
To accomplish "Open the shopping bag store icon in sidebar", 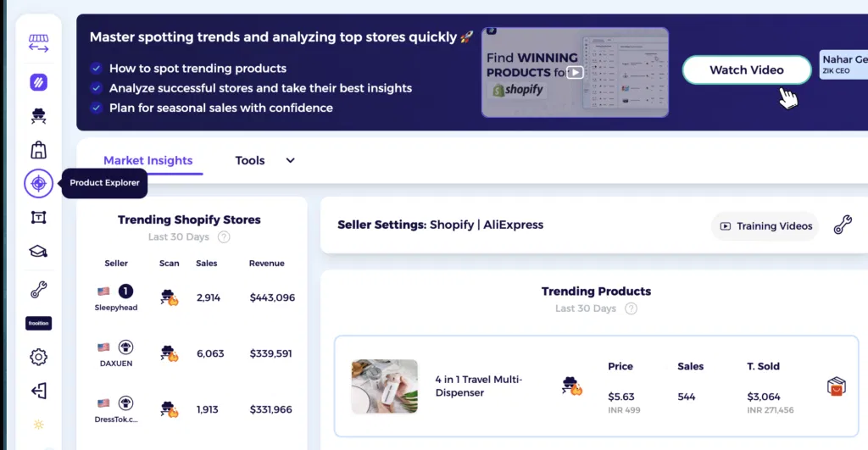I will pos(38,149).
